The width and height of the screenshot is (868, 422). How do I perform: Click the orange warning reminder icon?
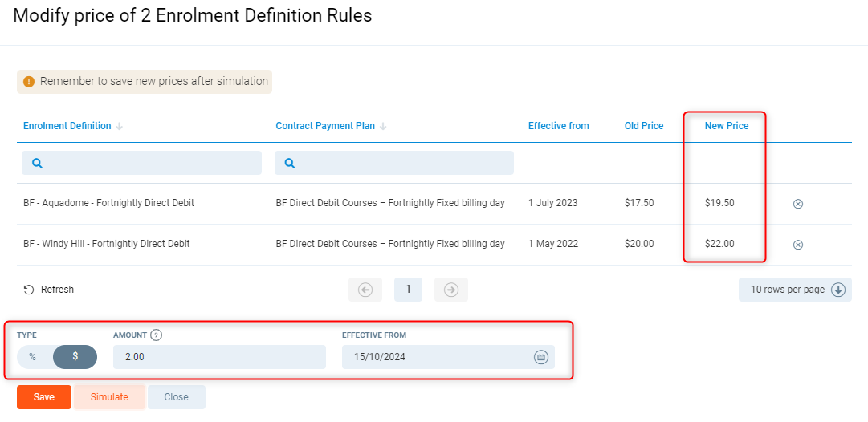[29, 81]
